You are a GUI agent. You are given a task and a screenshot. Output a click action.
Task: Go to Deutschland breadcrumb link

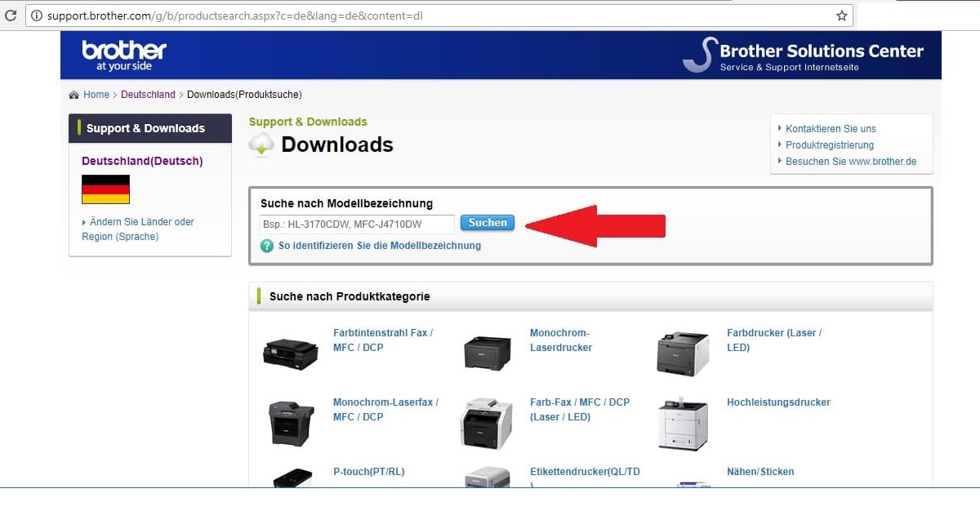point(148,95)
